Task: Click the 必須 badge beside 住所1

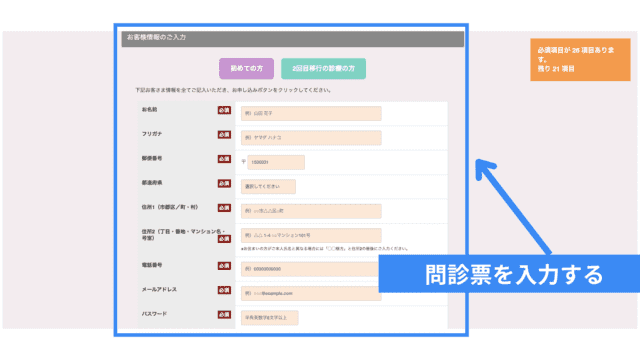Action: [x=224, y=208]
